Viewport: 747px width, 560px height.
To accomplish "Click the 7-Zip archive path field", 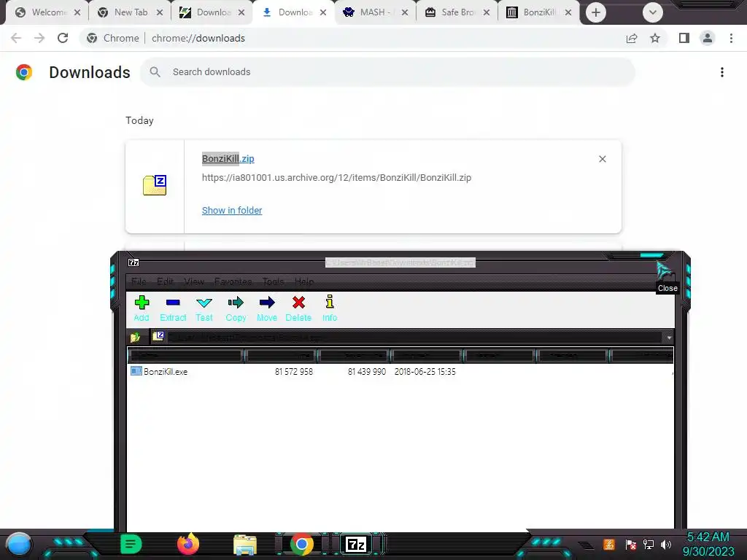I will point(407,337).
